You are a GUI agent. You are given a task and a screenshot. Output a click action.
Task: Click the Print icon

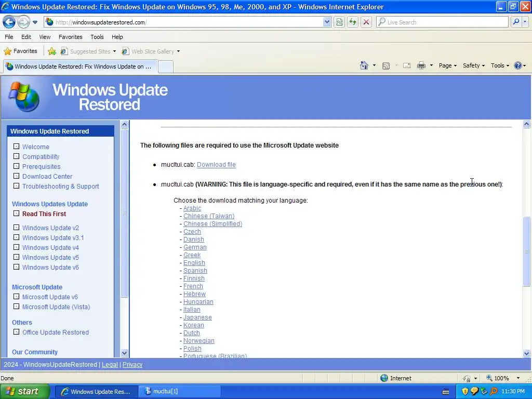tap(421, 65)
